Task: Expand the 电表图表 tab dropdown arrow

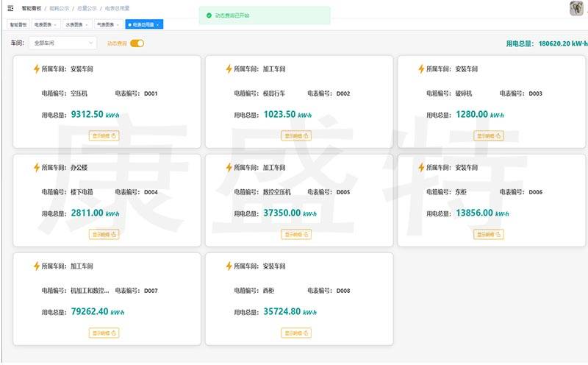Action: tap(55, 25)
